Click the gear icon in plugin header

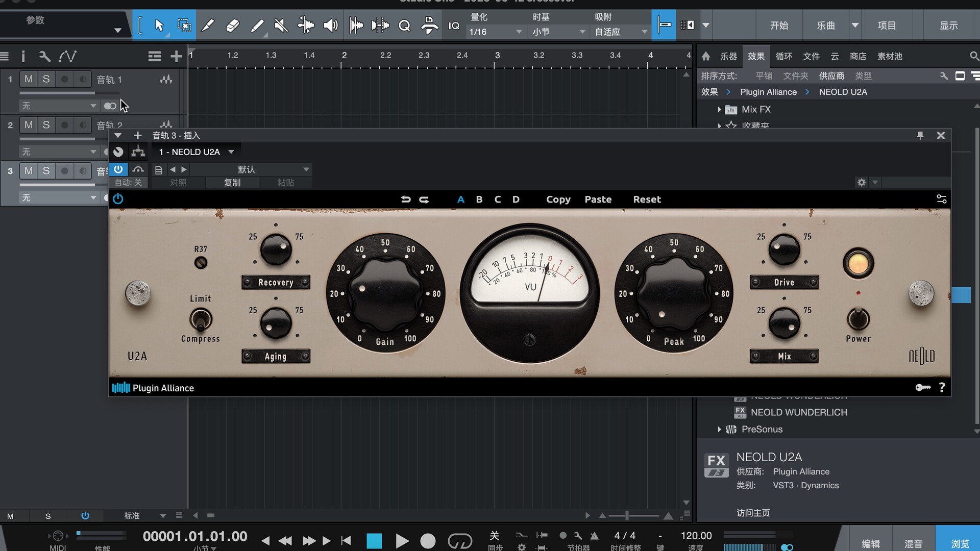(x=862, y=183)
